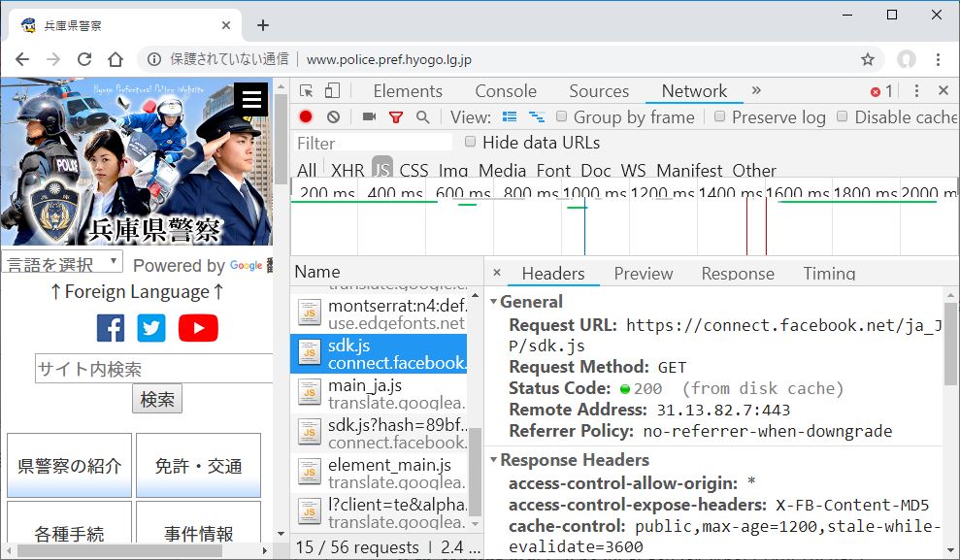Toggle the red filter funnel icon
Image resolution: width=960 pixels, height=560 pixels.
click(x=396, y=116)
